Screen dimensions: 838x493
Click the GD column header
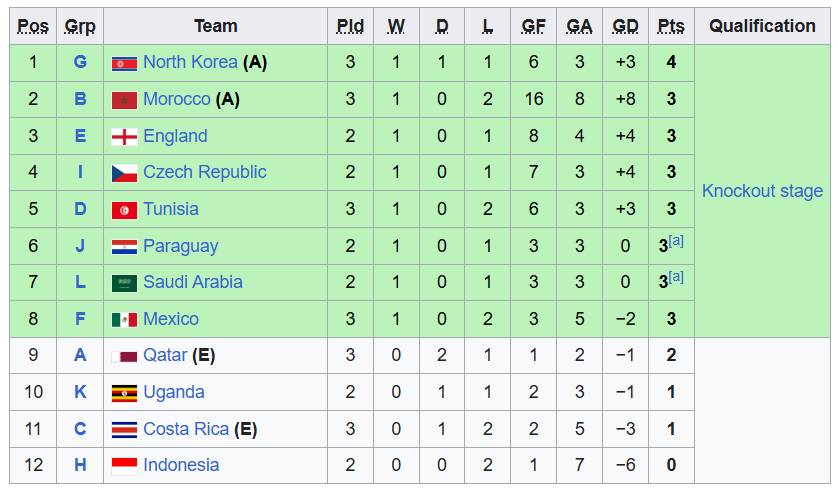pos(625,27)
